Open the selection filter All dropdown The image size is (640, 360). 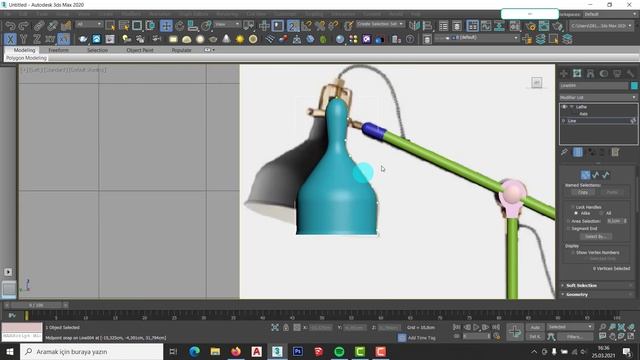(89, 24)
